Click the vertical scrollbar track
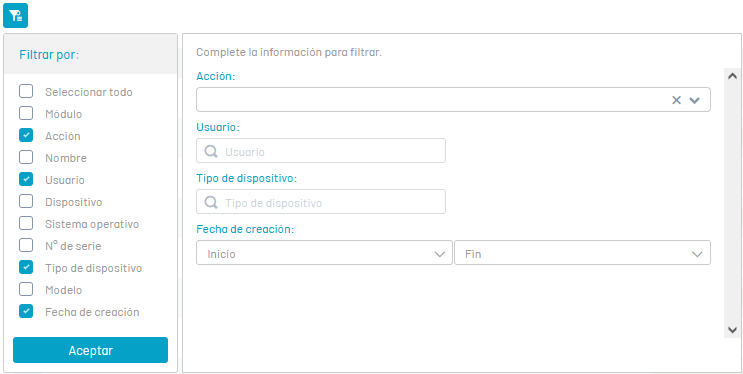 pyautogui.click(x=732, y=203)
